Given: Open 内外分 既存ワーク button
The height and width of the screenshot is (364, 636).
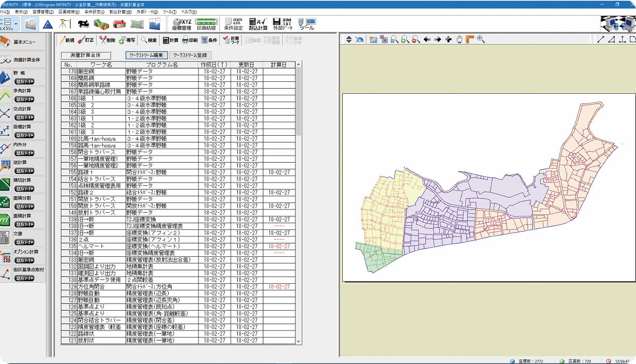Looking at the screenshot, I should click(24, 153).
